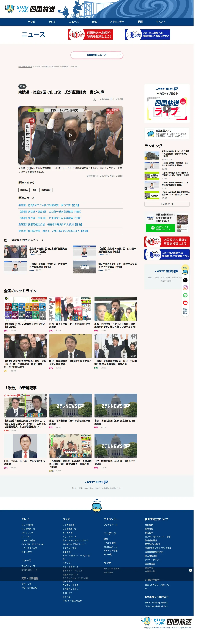The image size is (205, 644).
Task: Open the YouTube SNS icon
Action: click(185, 303)
